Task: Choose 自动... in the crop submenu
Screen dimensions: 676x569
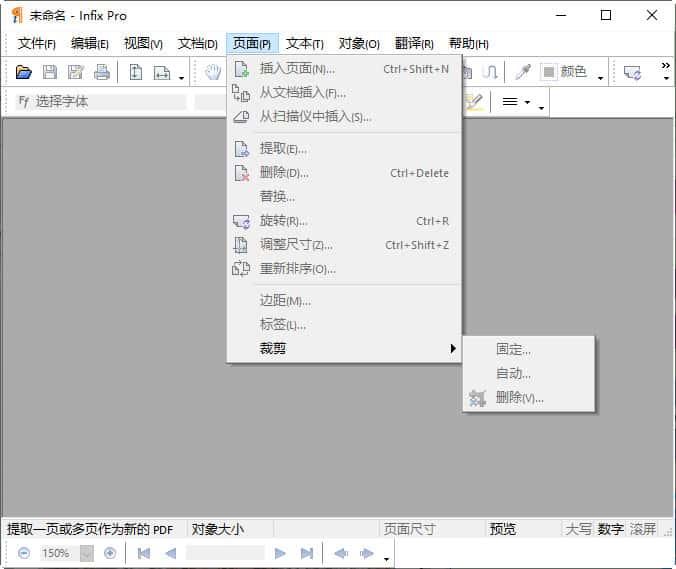Action: (x=514, y=373)
